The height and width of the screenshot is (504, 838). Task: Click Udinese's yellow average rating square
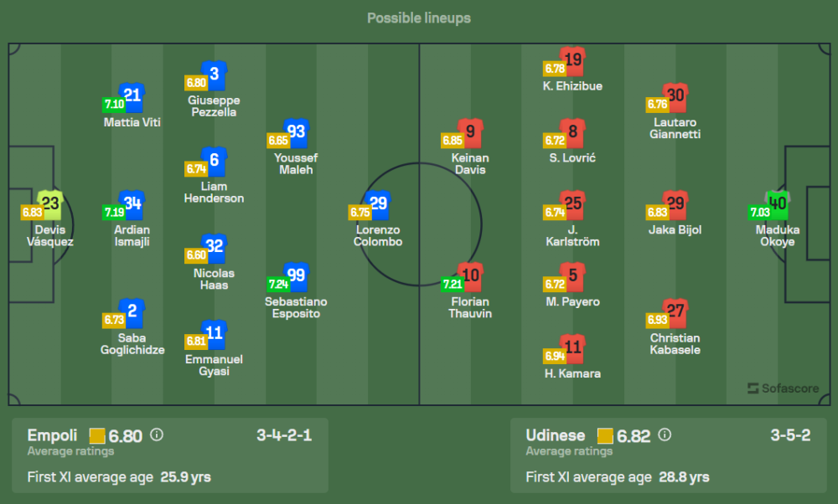tap(605, 435)
